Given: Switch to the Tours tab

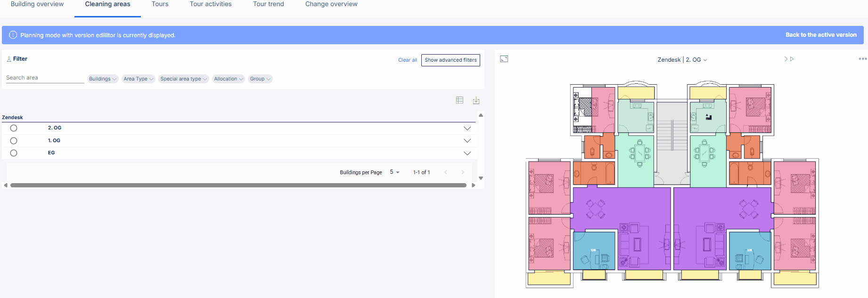Looking at the screenshot, I should click(160, 4).
